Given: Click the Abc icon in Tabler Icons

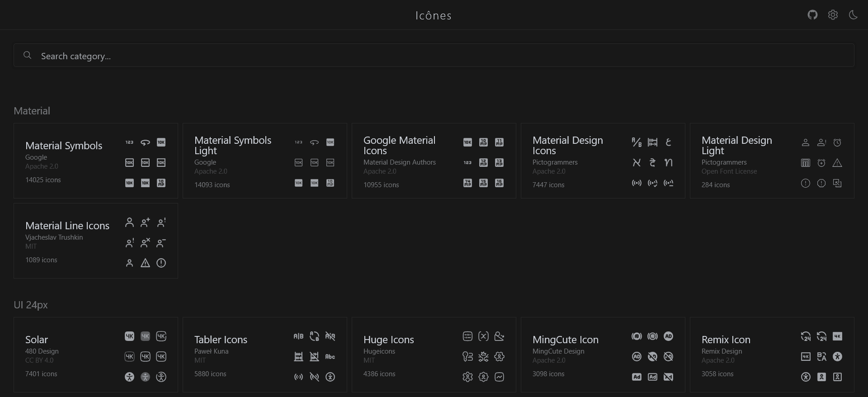Looking at the screenshot, I should pyautogui.click(x=330, y=357).
